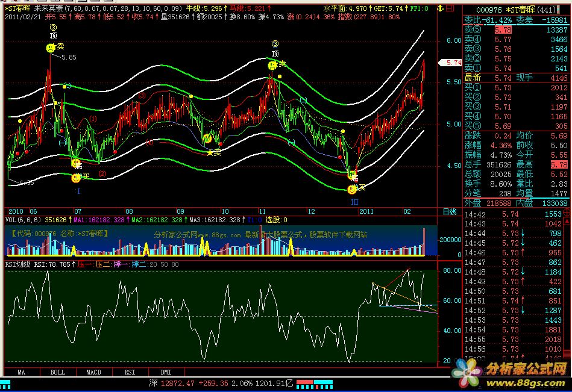572x392 pixels.
Task: Select the RSI indicator tab
Action: pyautogui.click(x=130, y=372)
